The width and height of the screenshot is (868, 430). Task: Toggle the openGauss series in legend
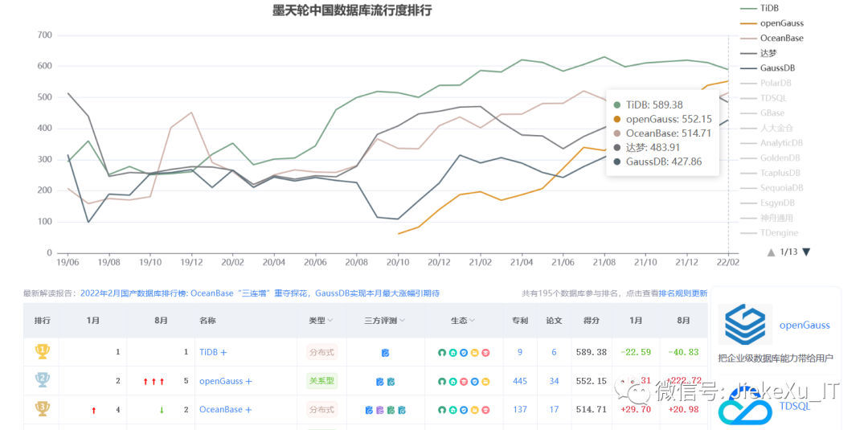tap(772, 23)
